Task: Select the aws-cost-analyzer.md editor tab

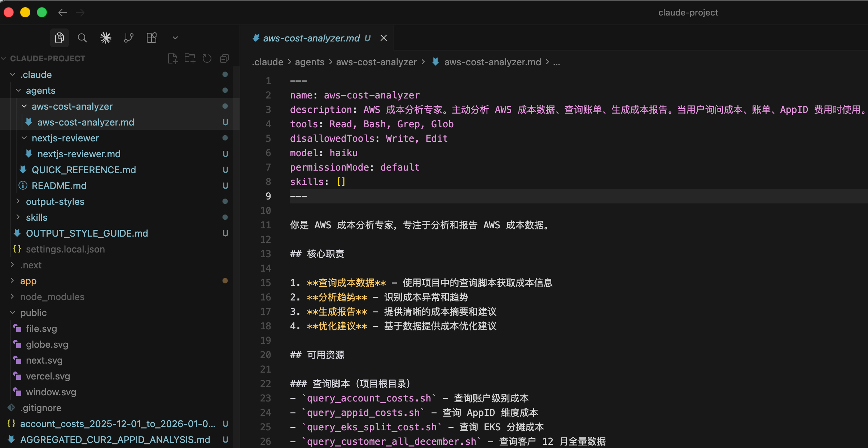Action: (x=311, y=38)
